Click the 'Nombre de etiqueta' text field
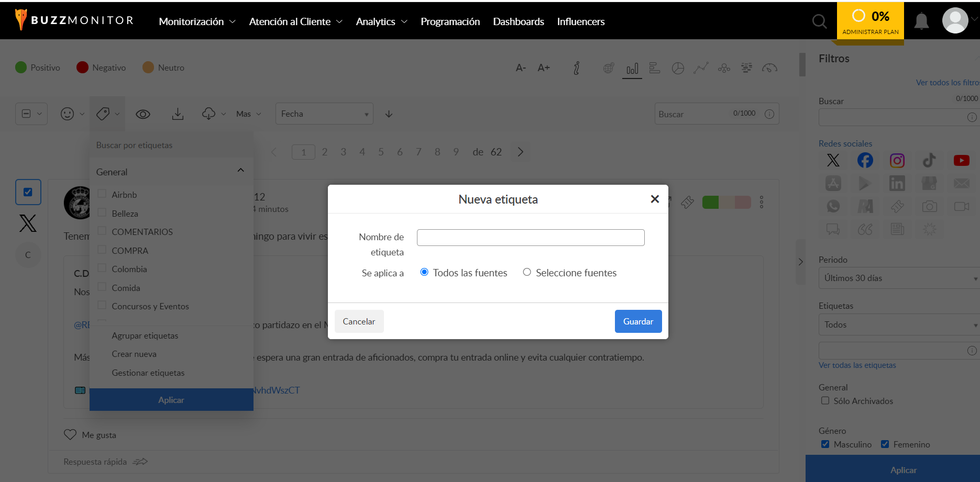Screen dimensions: 980x482 (x=530, y=238)
